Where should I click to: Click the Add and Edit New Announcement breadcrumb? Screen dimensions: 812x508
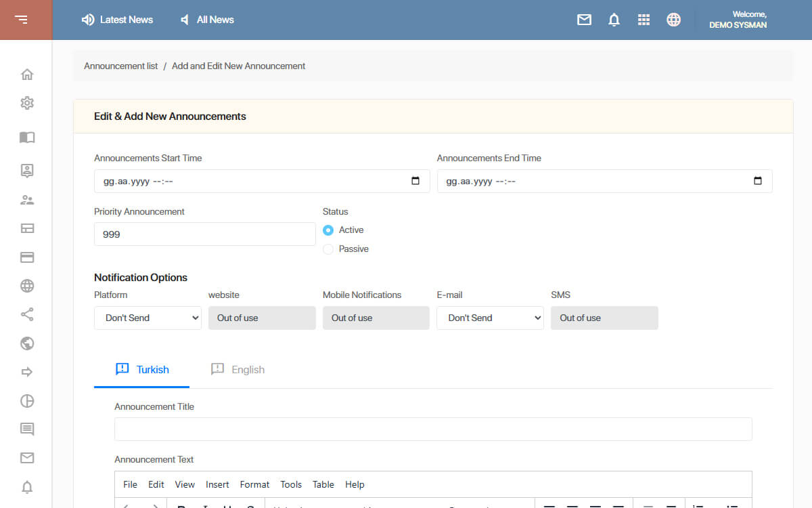238,66
